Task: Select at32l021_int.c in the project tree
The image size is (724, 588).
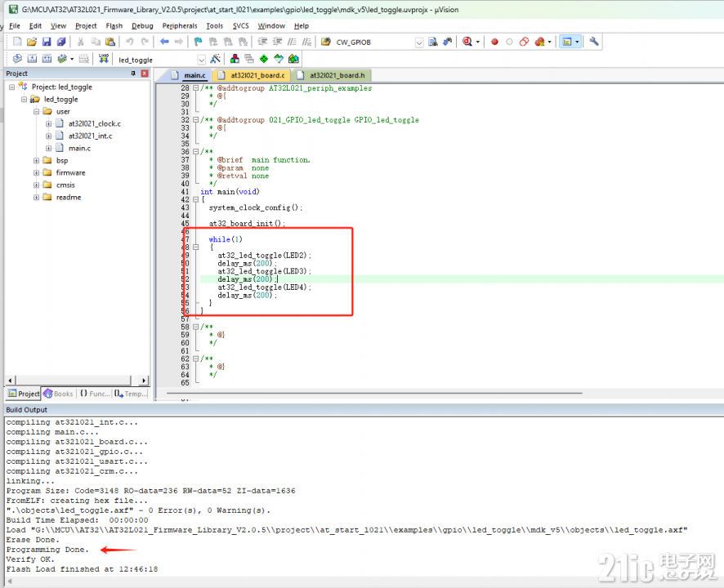Action: tap(90, 136)
